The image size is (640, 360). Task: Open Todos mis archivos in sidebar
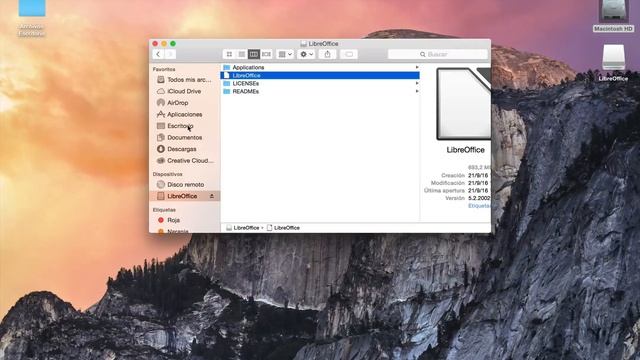[x=184, y=80]
